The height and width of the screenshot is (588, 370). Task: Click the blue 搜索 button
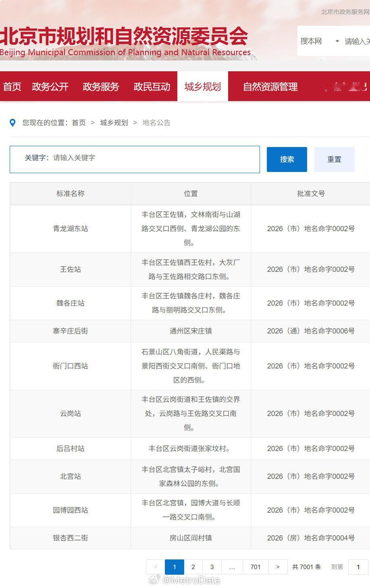tap(287, 159)
